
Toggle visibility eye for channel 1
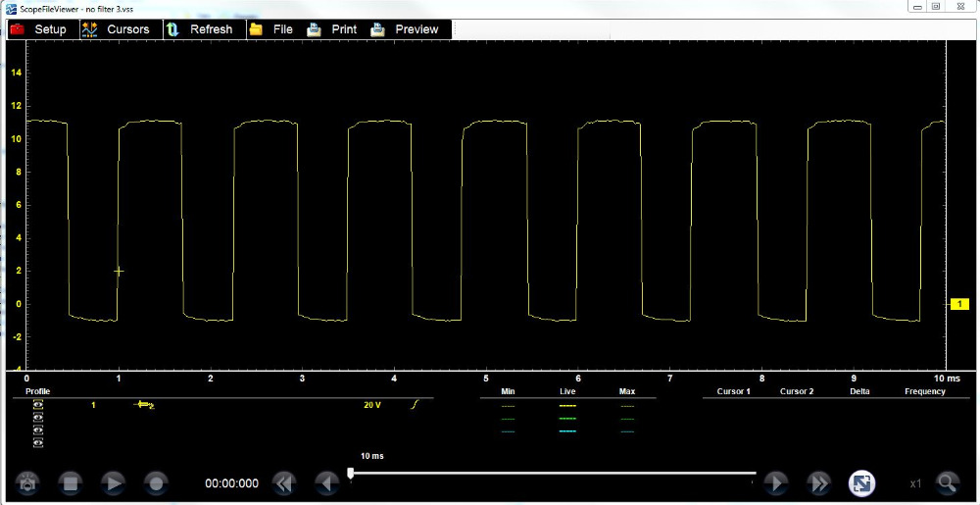(x=38, y=405)
